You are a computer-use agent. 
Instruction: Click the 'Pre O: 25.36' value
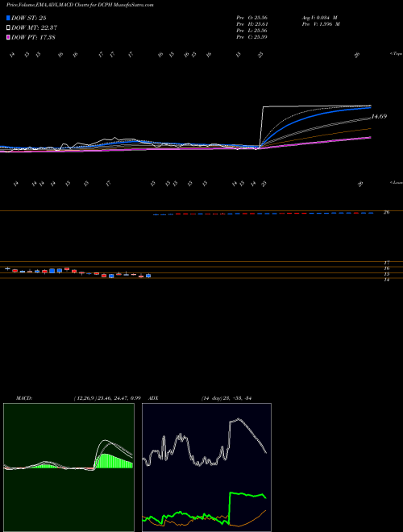tap(251, 18)
